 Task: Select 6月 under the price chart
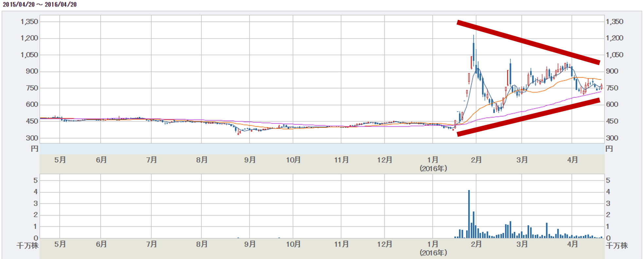tap(101, 160)
